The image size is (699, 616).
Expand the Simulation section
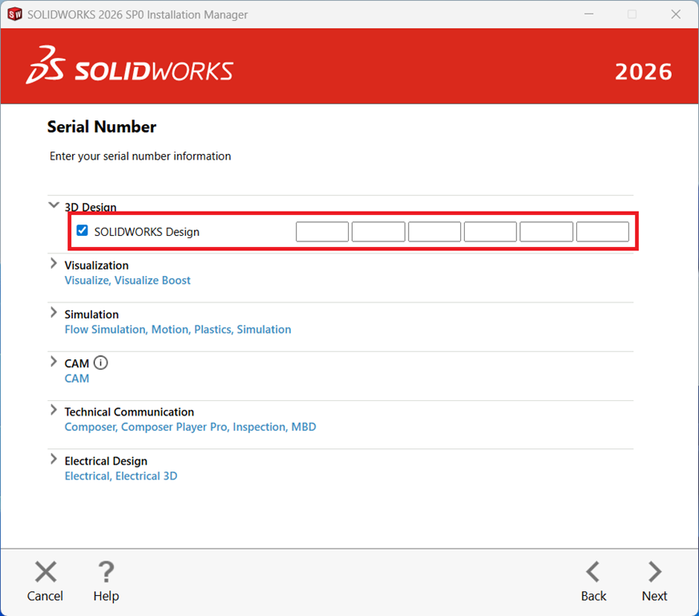tap(54, 313)
